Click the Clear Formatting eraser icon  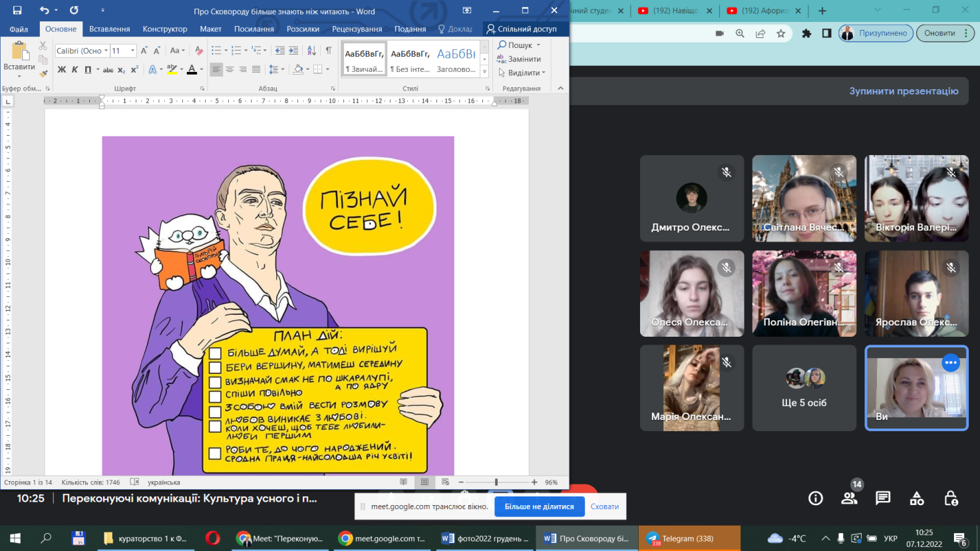coord(198,51)
